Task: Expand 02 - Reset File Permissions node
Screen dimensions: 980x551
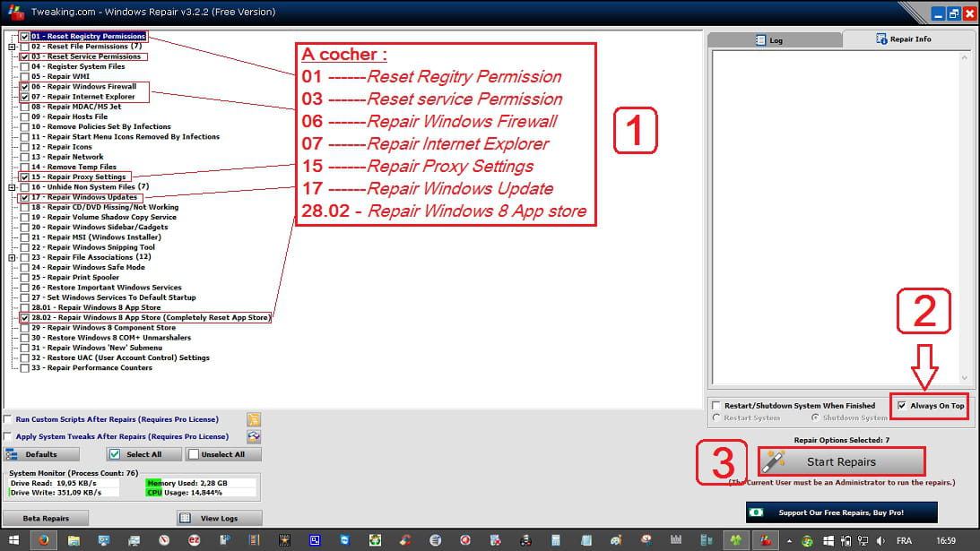Action: pos(12,47)
